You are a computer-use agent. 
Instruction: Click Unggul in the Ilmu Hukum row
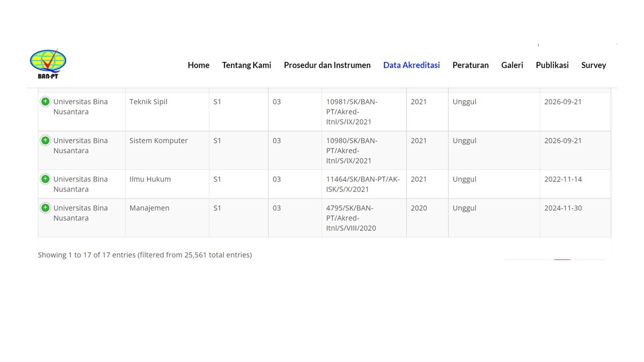pos(464,179)
